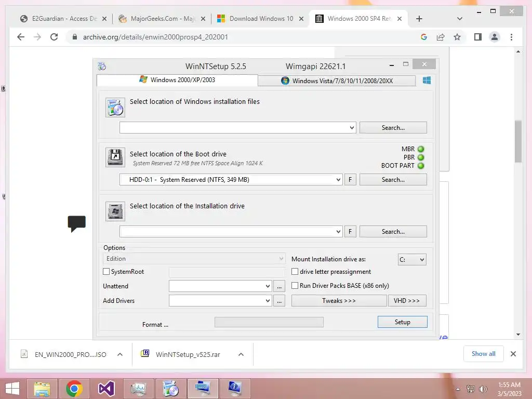Viewport: 532px width, 399px height.
Task: Close the downloads bar
Action: coord(513,354)
